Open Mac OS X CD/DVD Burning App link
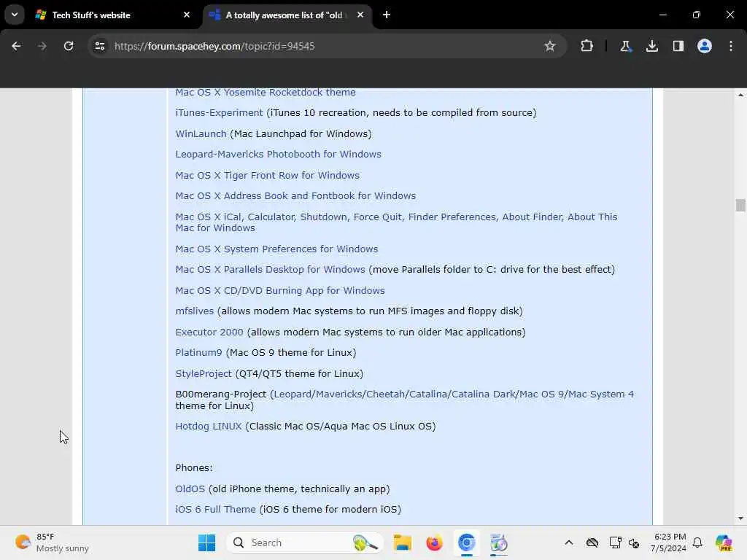 pos(279,290)
